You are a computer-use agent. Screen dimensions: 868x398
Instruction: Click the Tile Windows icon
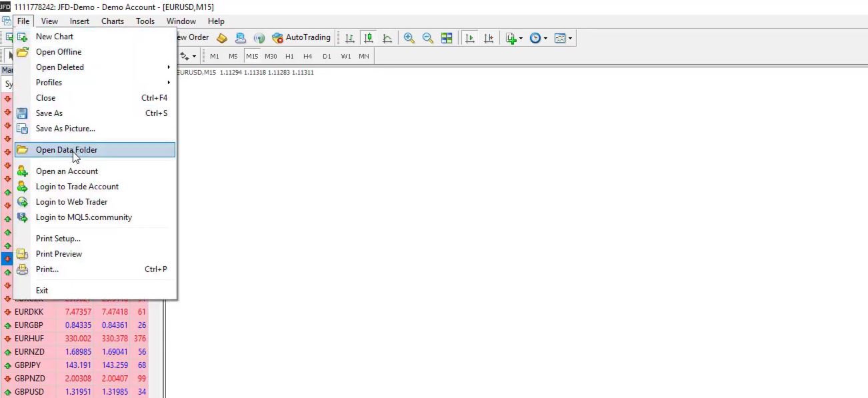pyautogui.click(x=447, y=38)
